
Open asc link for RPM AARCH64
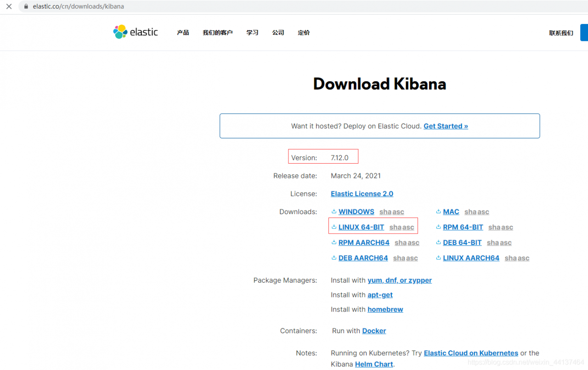tap(413, 243)
